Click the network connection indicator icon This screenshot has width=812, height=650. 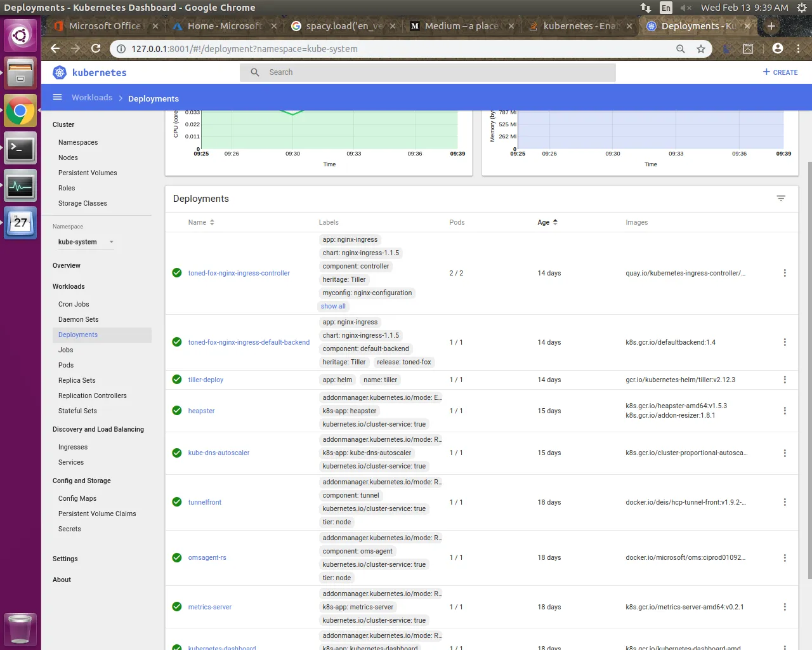(646, 8)
